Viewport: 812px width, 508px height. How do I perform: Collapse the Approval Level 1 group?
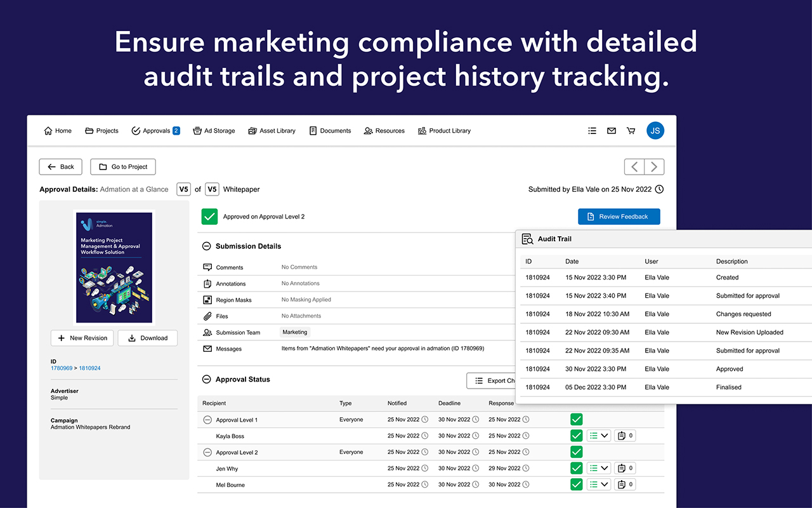[207, 420]
